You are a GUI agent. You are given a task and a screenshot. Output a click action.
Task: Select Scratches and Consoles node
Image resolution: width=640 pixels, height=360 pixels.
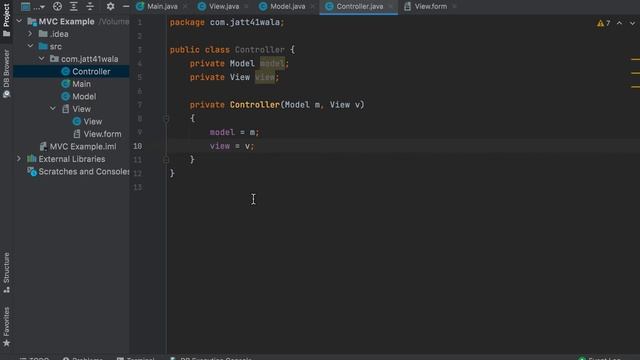(x=84, y=171)
